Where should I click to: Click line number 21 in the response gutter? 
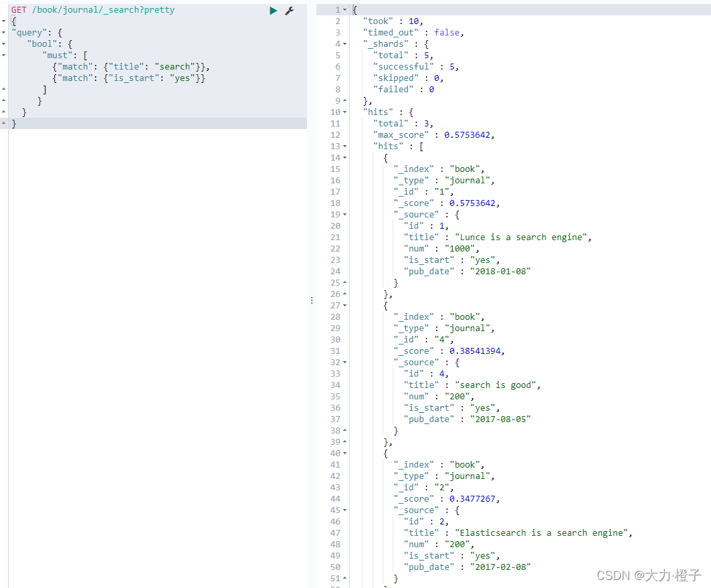pyautogui.click(x=335, y=237)
